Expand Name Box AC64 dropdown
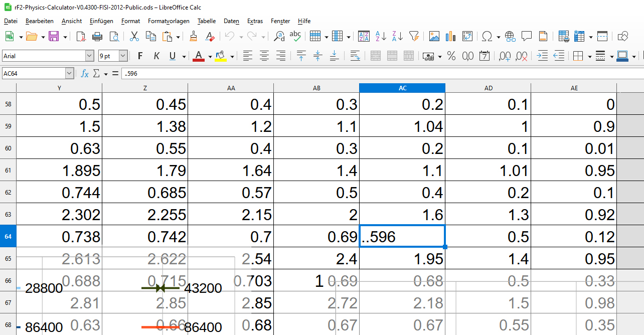The image size is (644, 335). pos(70,74)
